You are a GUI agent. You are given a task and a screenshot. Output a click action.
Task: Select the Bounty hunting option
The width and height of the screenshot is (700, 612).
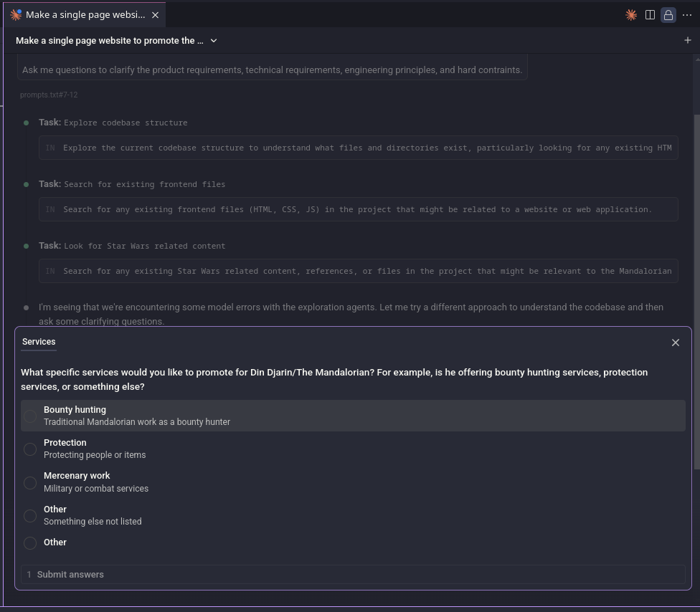(x=30, y=416)
